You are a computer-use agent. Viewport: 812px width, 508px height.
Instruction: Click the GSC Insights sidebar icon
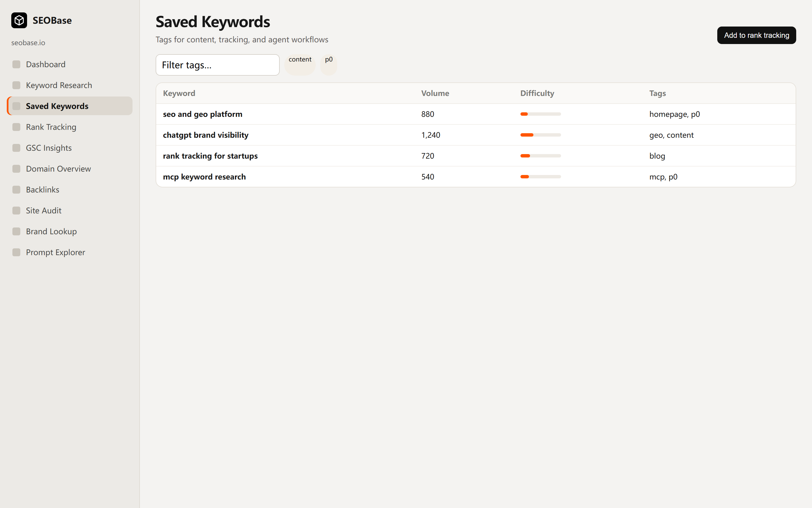16,148
